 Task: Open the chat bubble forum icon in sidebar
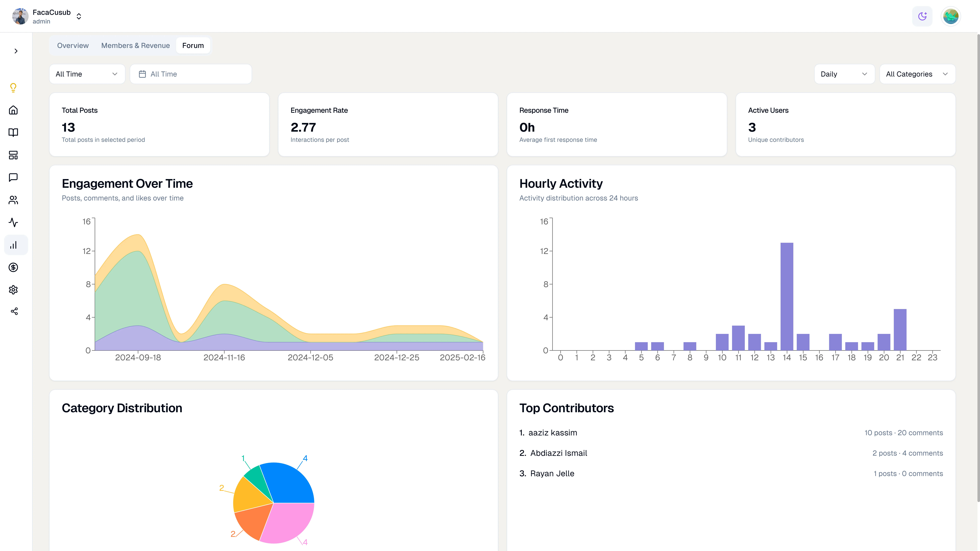[13, 178]
